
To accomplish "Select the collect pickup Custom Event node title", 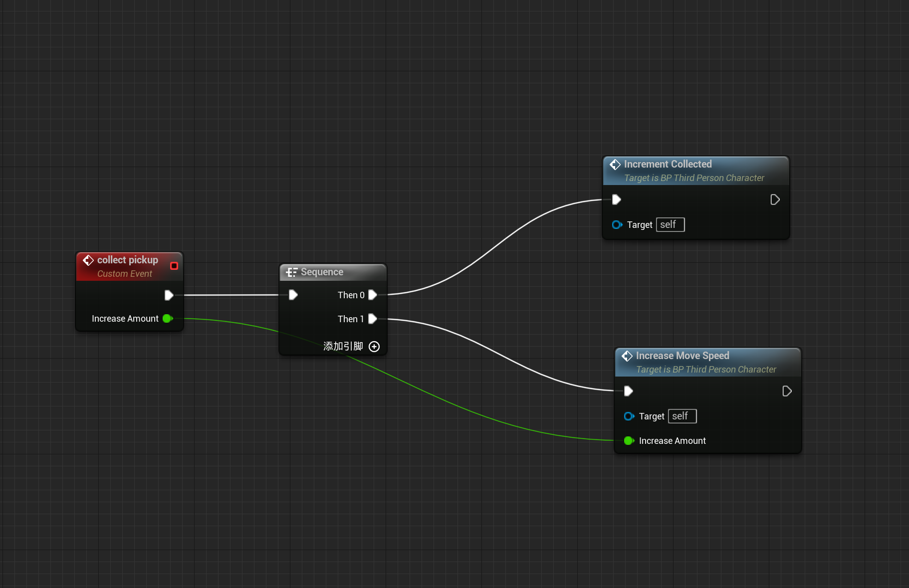I will (127, 260).
